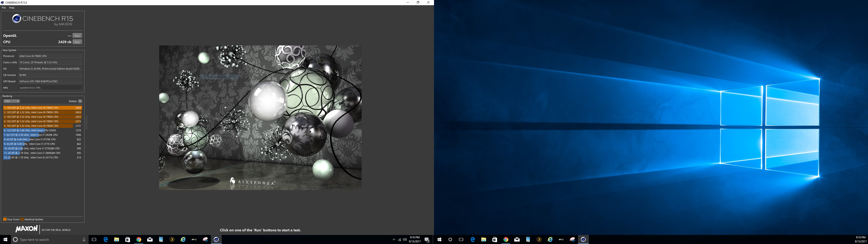
Task: Open Internet Explorer on left taskbar
Action: pos(183,240)
